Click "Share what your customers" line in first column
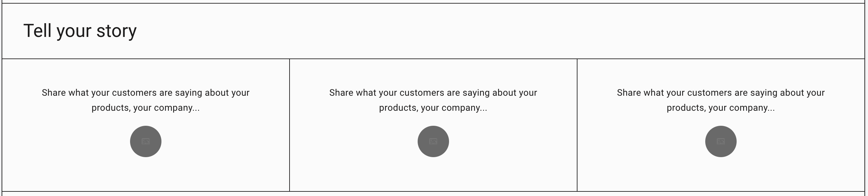This screenshot has height=196, width=868. click(x=145, y=93)
